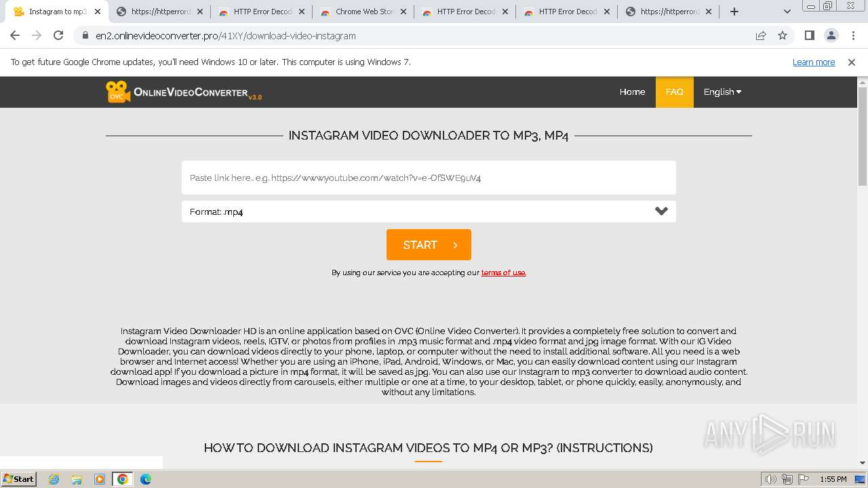Screen dimensions: 868x488
Task: Open the FAQ menu item
Action: point(674,91)
